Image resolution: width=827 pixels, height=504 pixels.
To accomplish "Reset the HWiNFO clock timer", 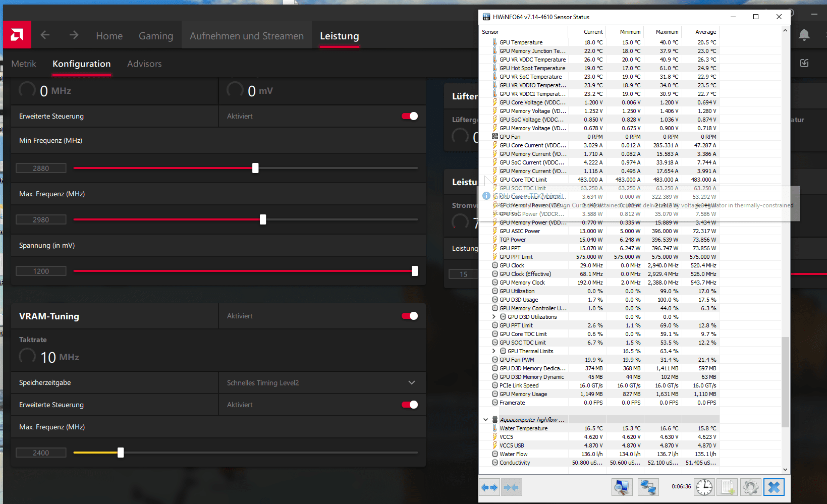I will click(x=704, y=487).
